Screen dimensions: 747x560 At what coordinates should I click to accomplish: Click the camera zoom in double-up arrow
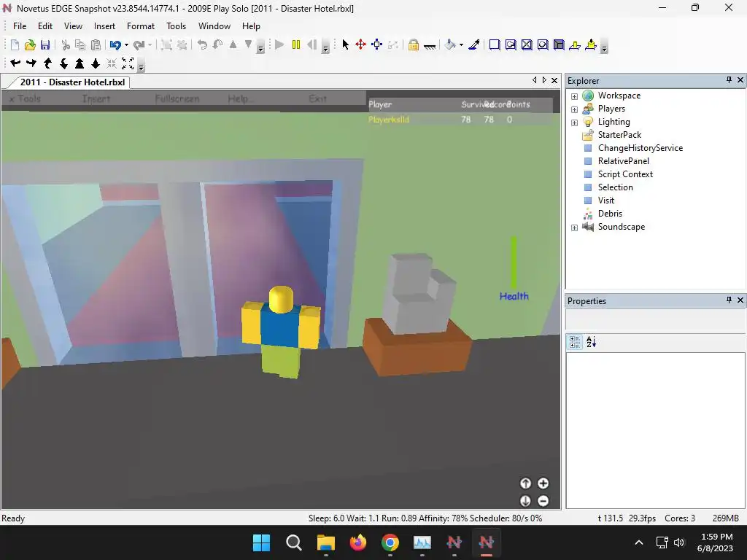(80, 63)
